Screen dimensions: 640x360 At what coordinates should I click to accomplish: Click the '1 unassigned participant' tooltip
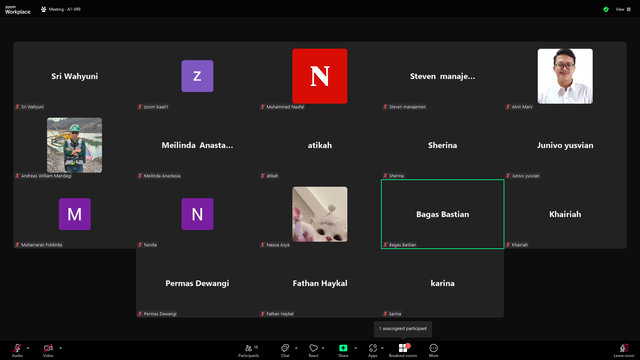403,329
